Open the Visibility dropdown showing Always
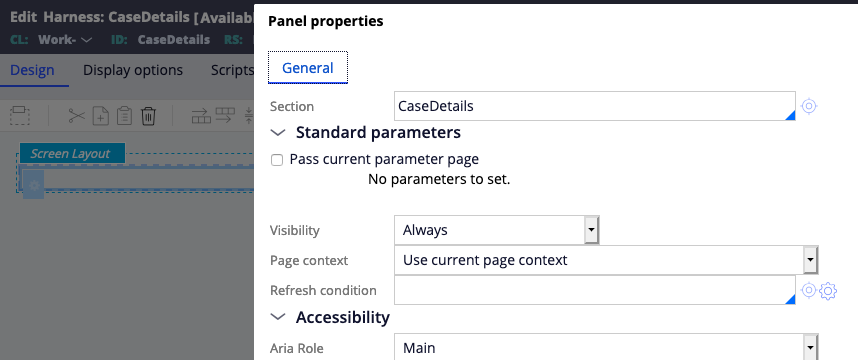Viewport: 858px width, 360px height. coord(496,230)
